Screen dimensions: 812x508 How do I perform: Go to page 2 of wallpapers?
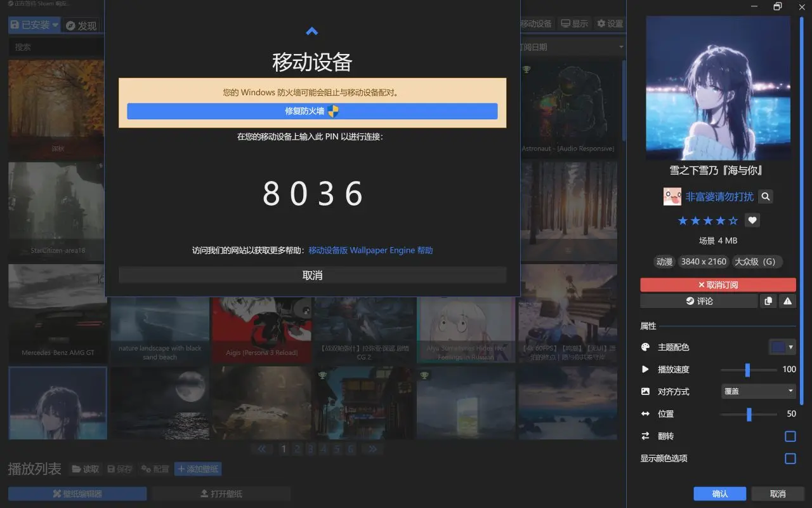(297, 449)
